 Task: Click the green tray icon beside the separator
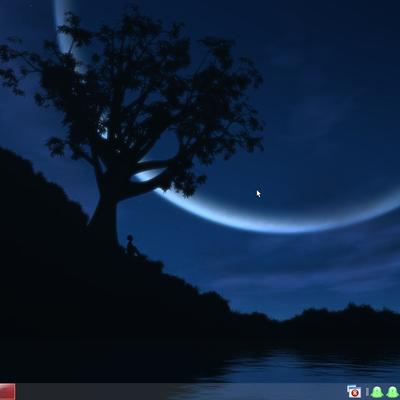(x=377, y=392)
